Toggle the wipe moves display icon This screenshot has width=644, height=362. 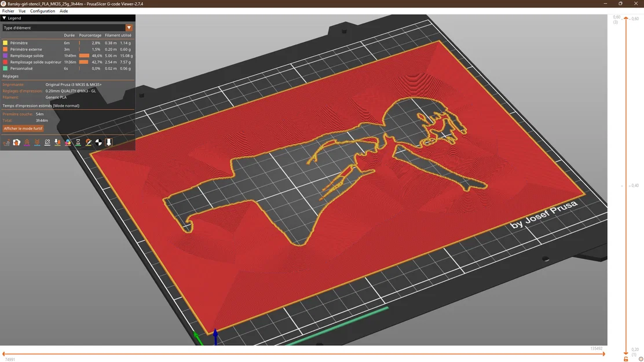point(16,142)
